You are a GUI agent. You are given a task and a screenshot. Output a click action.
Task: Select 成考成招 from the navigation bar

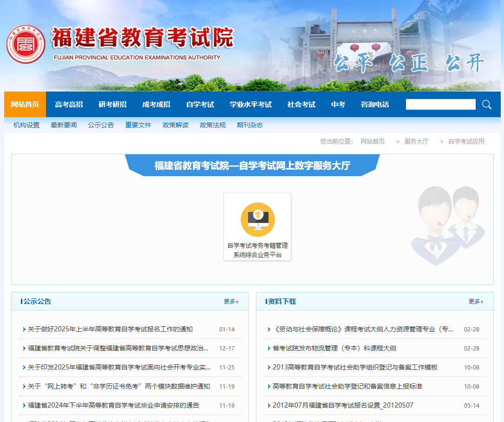156,105
